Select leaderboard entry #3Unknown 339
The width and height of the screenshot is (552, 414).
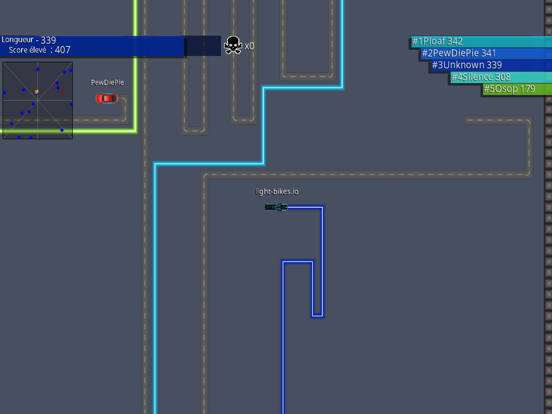pos(491,65)
